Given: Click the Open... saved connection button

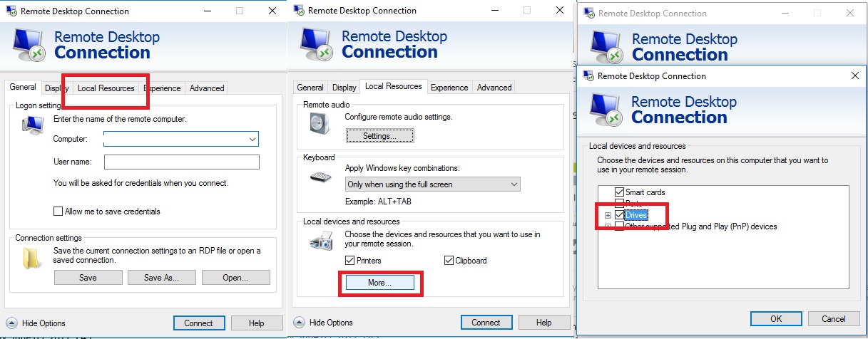Looking at the screenshot, I should (235, 278).
